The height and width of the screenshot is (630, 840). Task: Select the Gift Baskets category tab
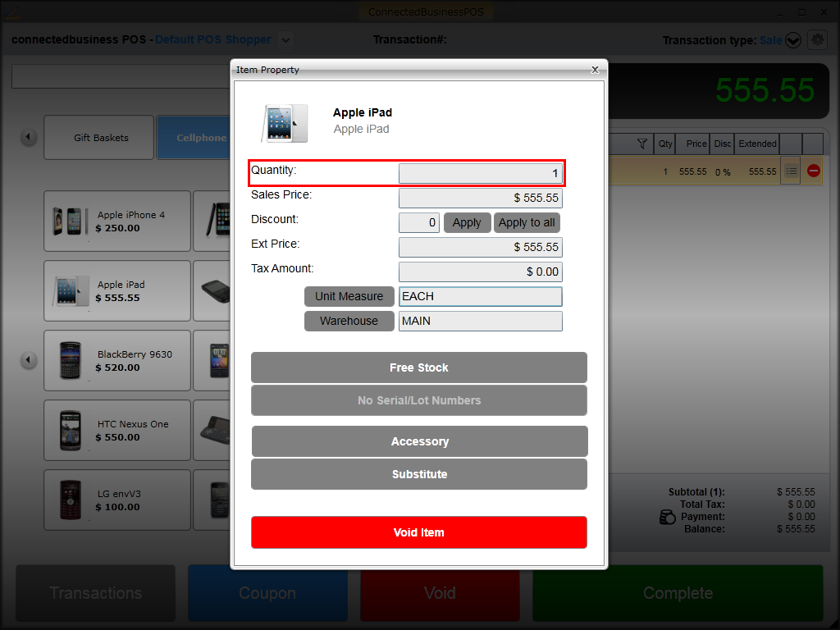click(x=99, y=138)
